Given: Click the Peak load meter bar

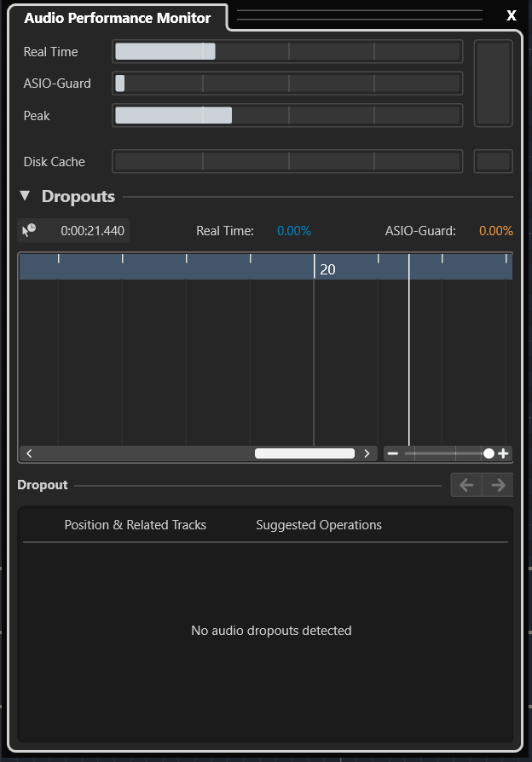Looking at the screenshot, I should 287,116.
